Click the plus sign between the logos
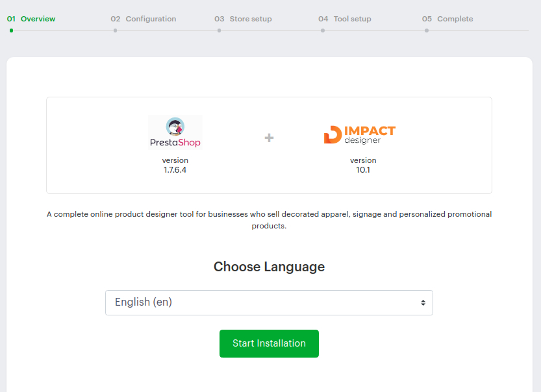 point(269,138)
